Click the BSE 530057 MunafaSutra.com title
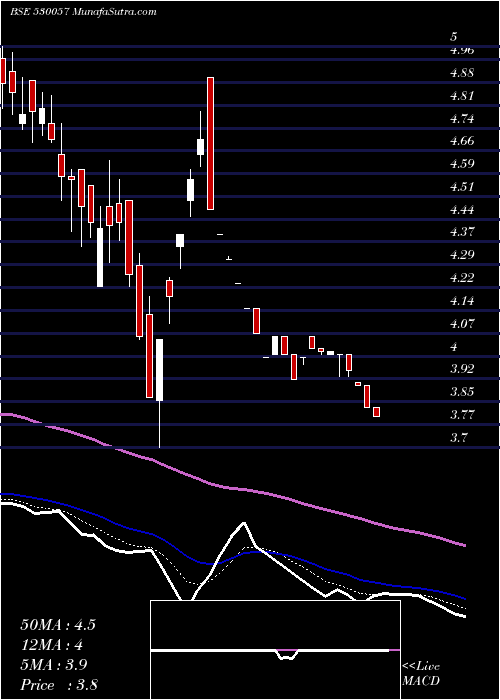Viewport: 500px width, 700px height. pos(83,12)
